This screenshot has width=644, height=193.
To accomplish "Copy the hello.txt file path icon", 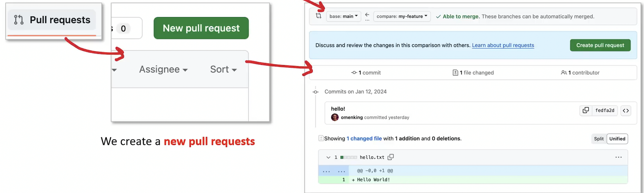I will tap(391, 157).
